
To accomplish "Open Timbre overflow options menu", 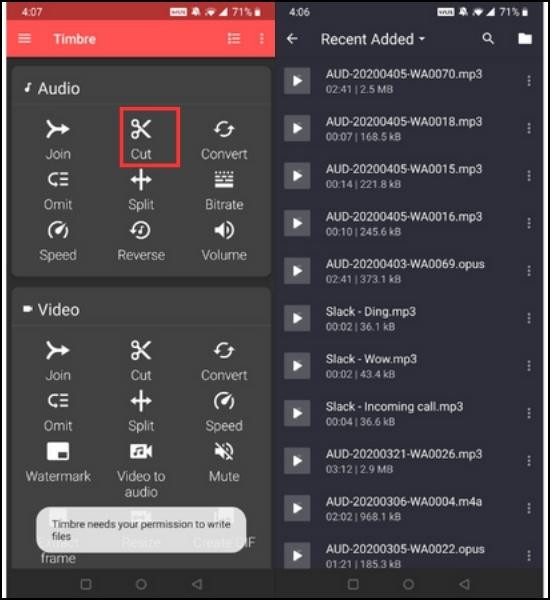I will tap(262, 39).
